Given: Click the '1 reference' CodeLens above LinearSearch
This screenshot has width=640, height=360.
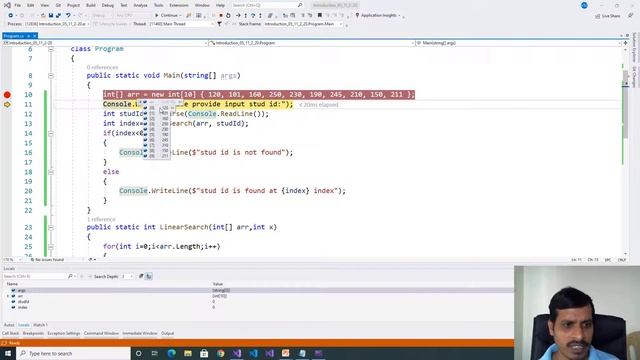Looking at the screenshot, I should tap(101, 220).
